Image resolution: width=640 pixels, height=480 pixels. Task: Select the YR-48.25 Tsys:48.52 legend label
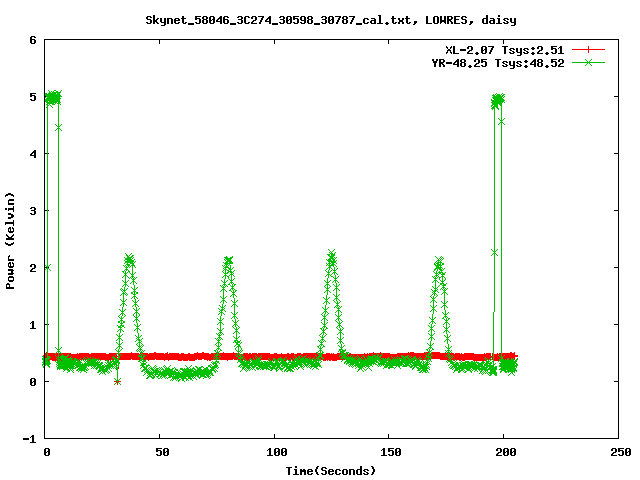point(498,63)
